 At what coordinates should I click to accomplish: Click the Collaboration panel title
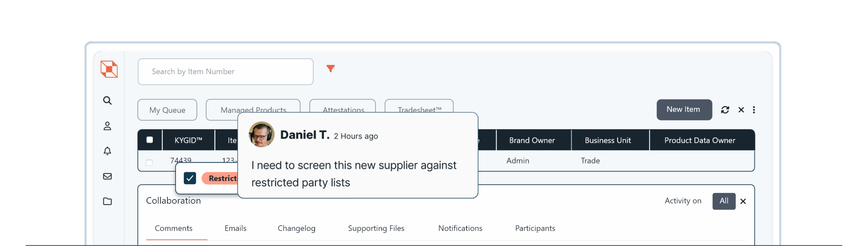(x=173, y=201)
